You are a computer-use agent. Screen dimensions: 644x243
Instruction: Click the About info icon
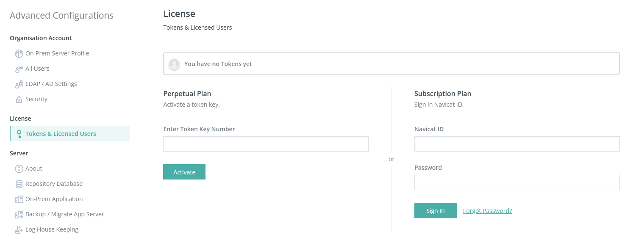(x=19, y=169)
